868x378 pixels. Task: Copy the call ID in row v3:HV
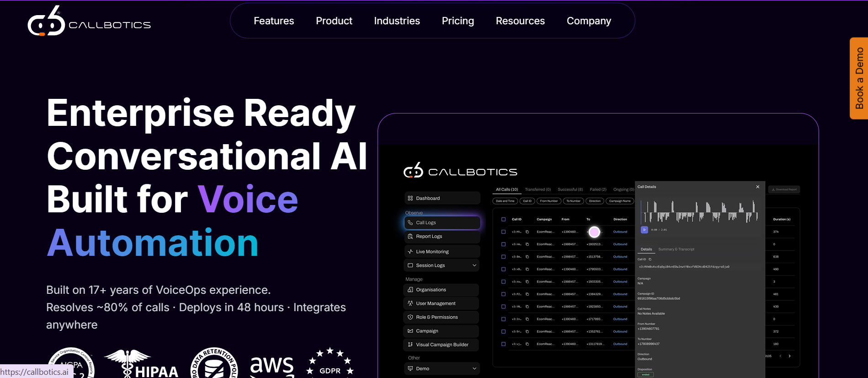527,232
